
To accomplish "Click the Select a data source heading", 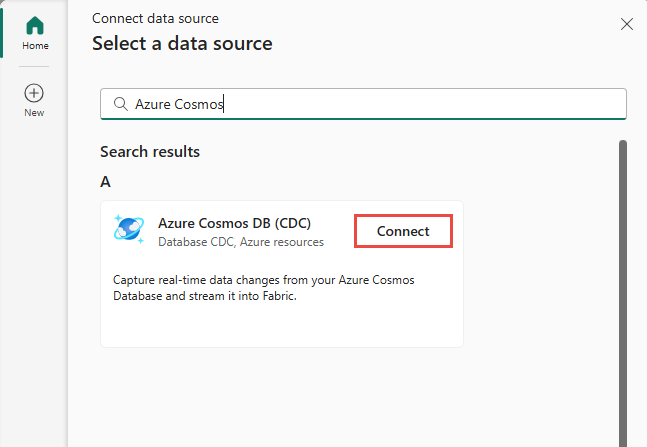I will tap(182, 44).
